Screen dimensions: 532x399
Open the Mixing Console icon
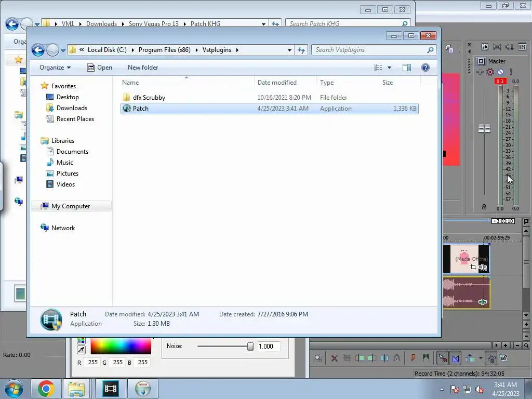[522, 47]
